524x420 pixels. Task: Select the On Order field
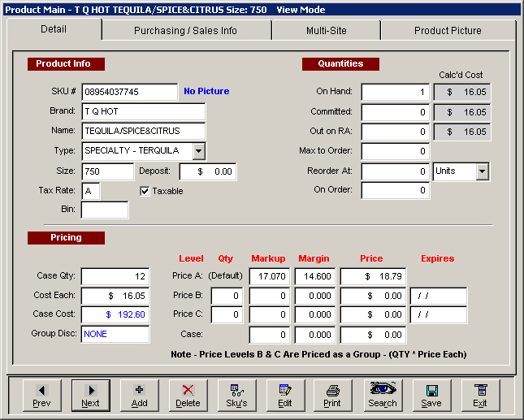396,190
